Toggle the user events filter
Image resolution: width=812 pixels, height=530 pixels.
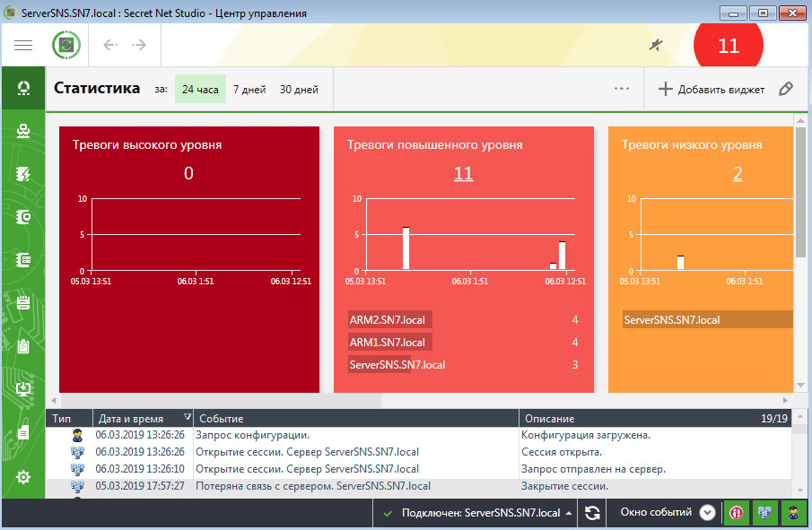pyautogui.click(x=793, y=513)
